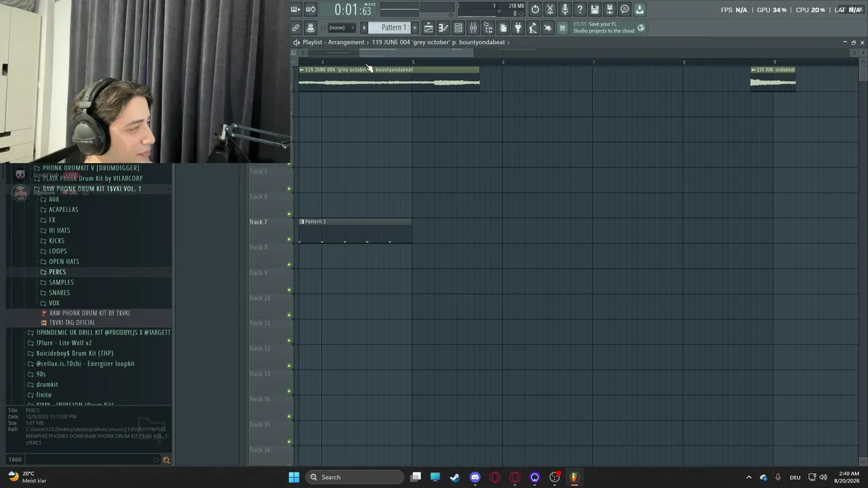Mute Track 5 with its green LED
The width and height of the screenshot is (868, 488).
pyautogui.click(x=290, y=188)
